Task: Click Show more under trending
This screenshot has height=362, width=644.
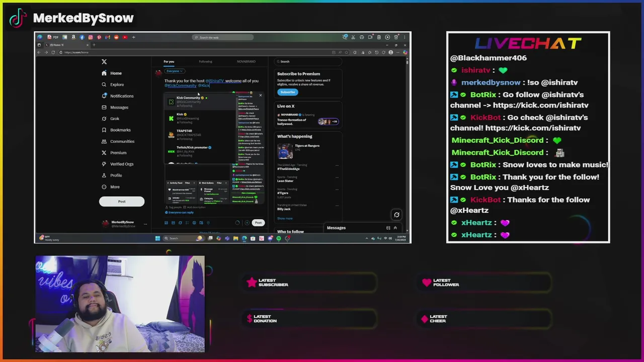Action: click(x=285, y=219)
